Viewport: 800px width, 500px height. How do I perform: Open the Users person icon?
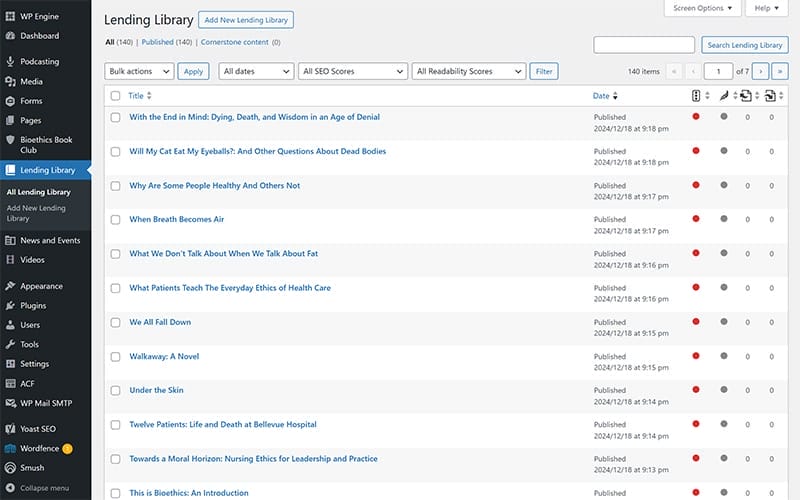point(10,325)
